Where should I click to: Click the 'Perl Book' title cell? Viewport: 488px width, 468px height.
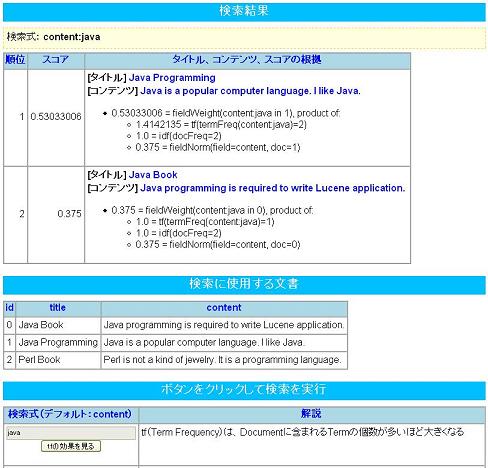tap(58, 360)
